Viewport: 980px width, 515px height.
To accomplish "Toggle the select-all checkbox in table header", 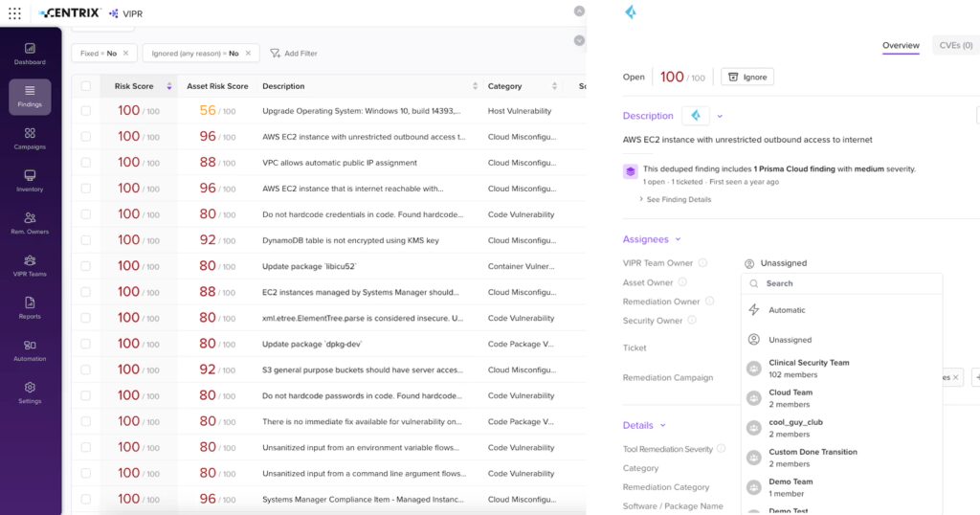I will (x=86, y=86).
